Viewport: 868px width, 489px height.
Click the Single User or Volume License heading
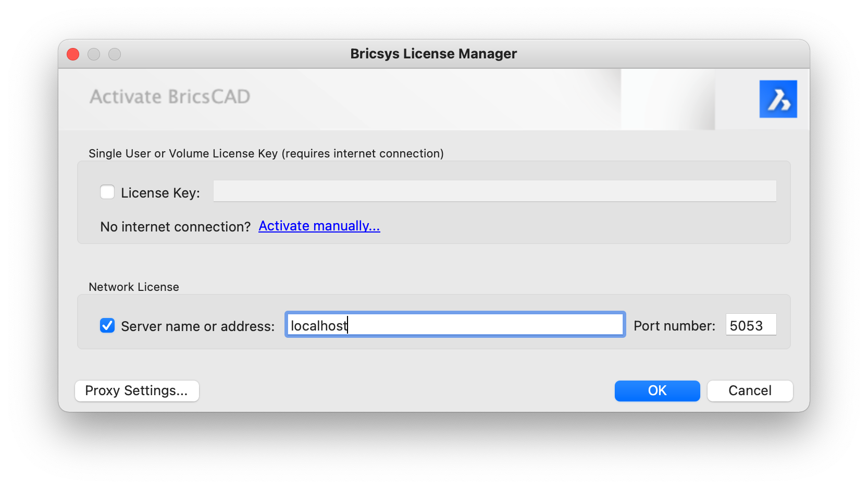click(266, 153)
